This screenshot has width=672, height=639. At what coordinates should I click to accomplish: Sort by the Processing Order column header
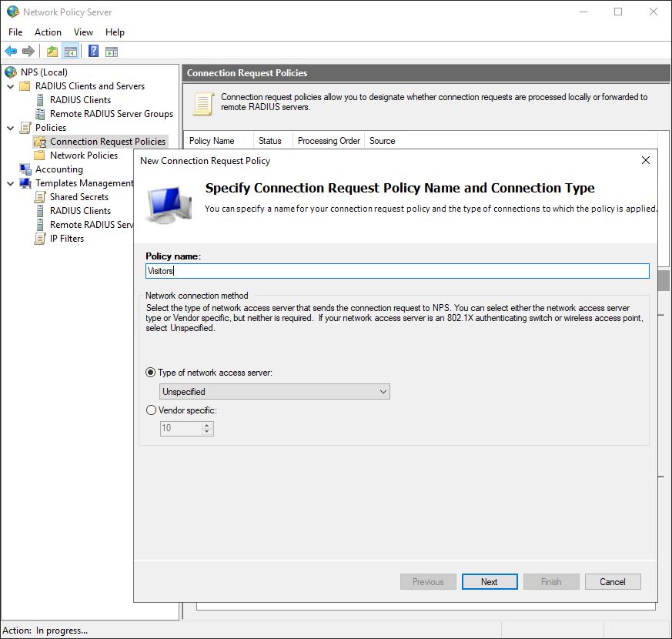(x=329, y=141)
